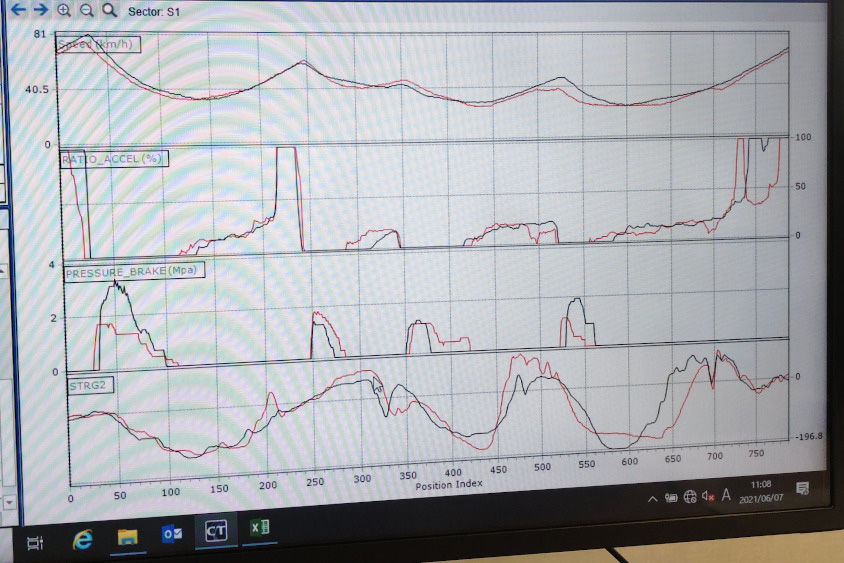This screenshot has height=563, width=844.
Task: Select the STRG2 chart label
Action: [88, 384]
